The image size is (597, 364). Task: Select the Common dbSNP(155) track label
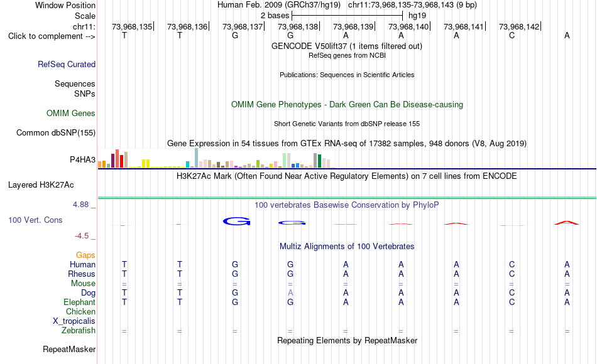coord(56,133)
